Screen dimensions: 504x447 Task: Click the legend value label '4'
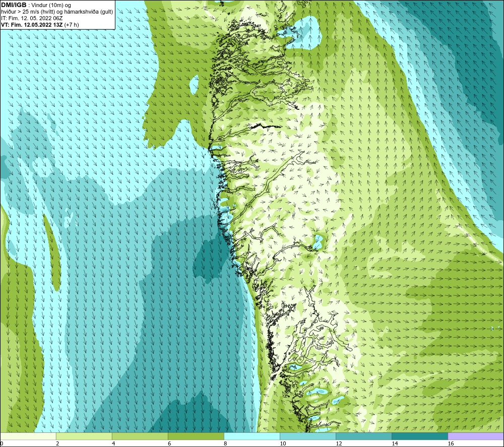pos(113,443)
